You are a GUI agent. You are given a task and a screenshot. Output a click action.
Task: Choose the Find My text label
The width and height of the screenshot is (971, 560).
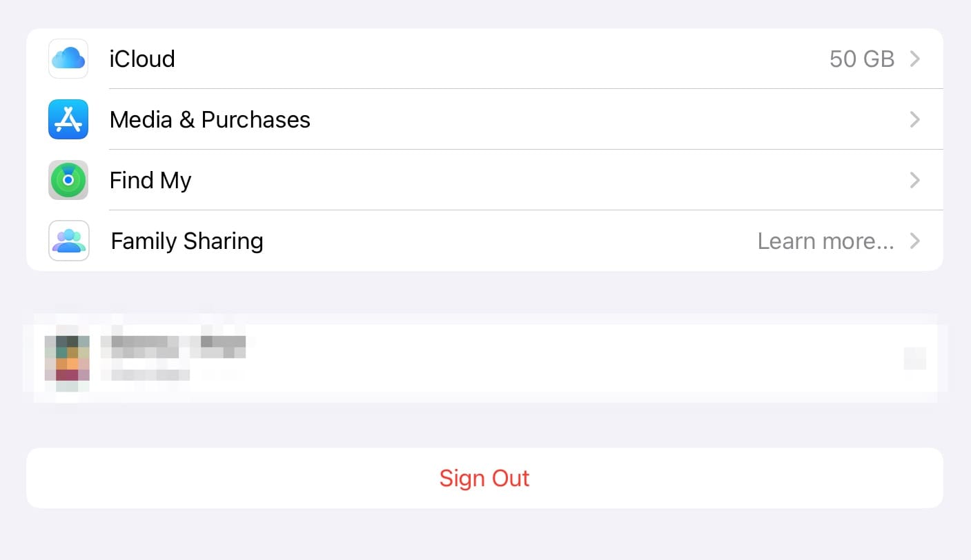150,181
